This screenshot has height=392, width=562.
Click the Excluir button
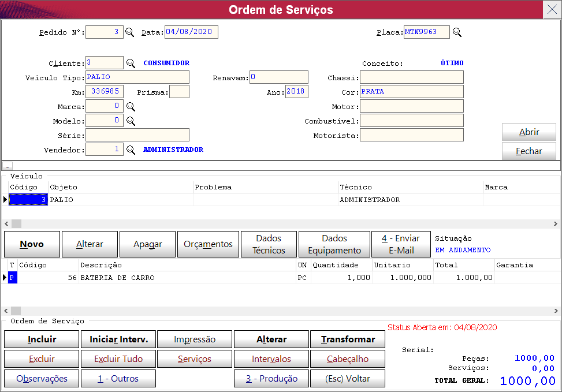(42, 359)
